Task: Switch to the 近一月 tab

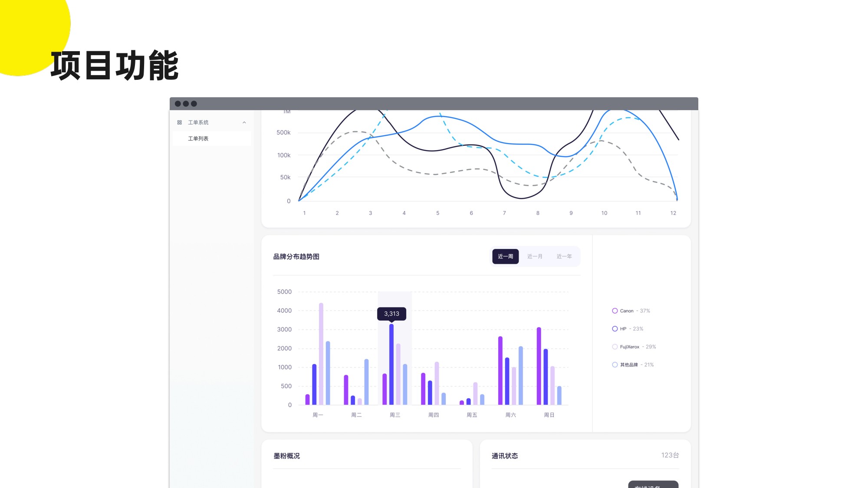Action: 535,256
